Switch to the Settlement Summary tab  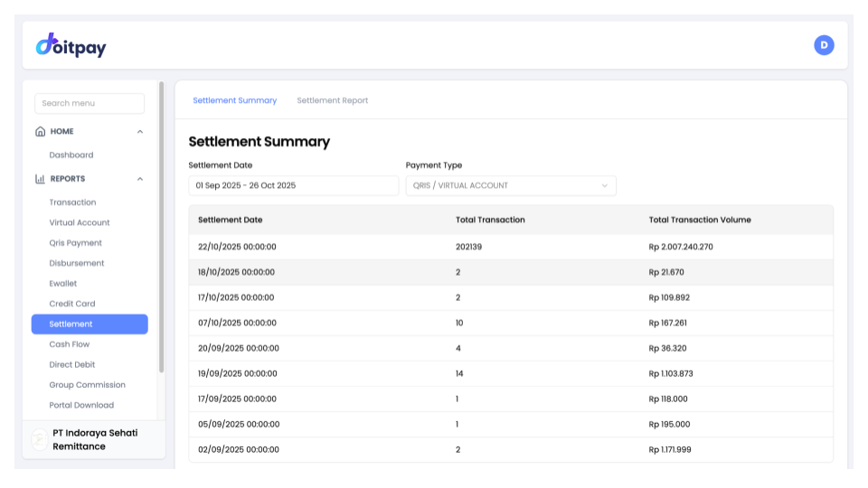coord(235,100)
